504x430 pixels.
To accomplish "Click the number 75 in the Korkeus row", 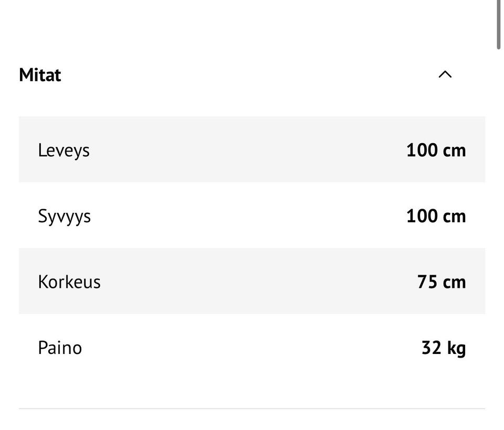I will (427, 282).
